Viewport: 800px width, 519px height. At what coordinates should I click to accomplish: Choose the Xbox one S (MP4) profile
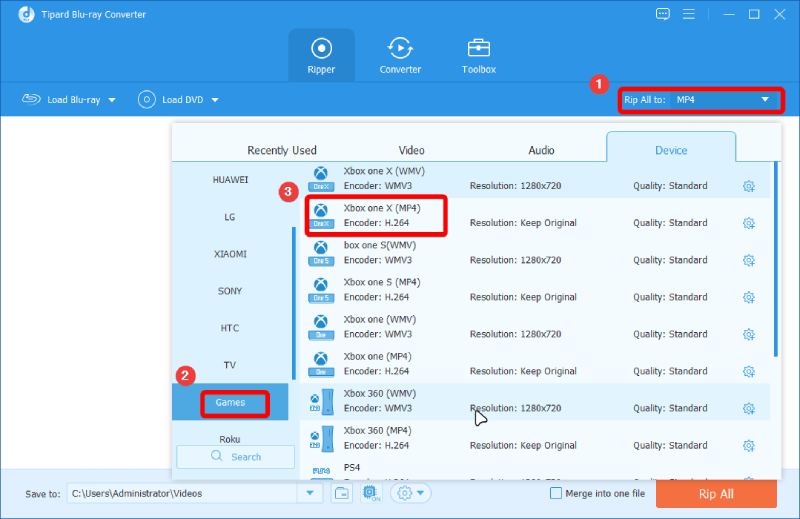coord(535,290)
